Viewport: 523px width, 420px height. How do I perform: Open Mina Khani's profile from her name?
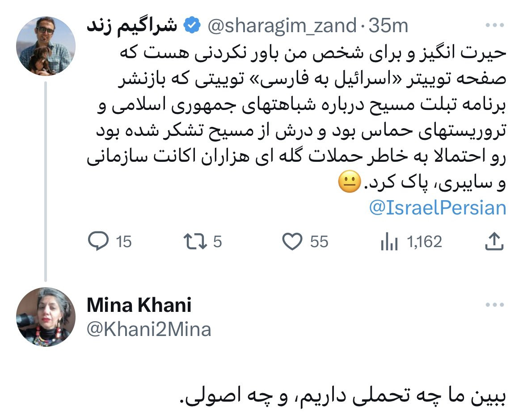(139, 305)
